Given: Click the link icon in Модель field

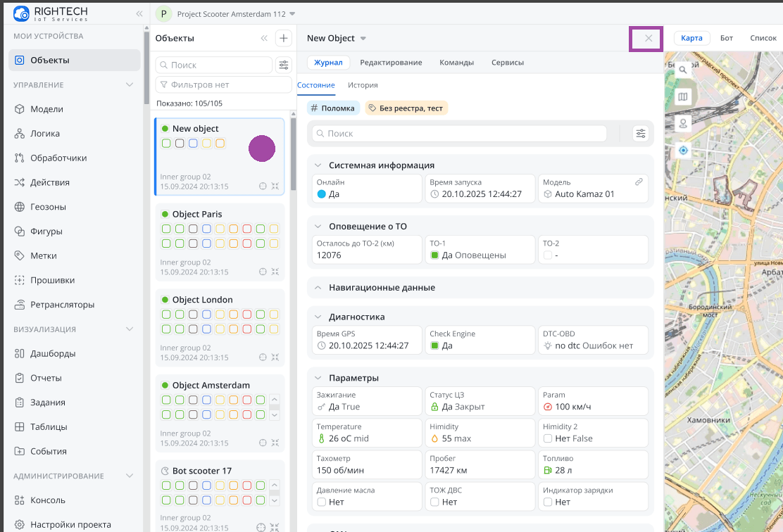Looking at the screenshot, I should (x=639, y=182).
